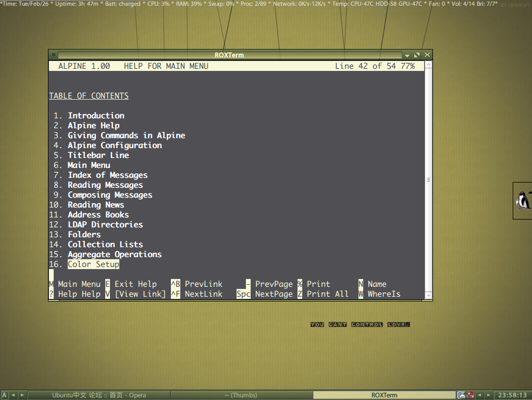532x400 pixels.
Task: Click the taskbar clock 23:58:13
Action: [x=512, y=395]
